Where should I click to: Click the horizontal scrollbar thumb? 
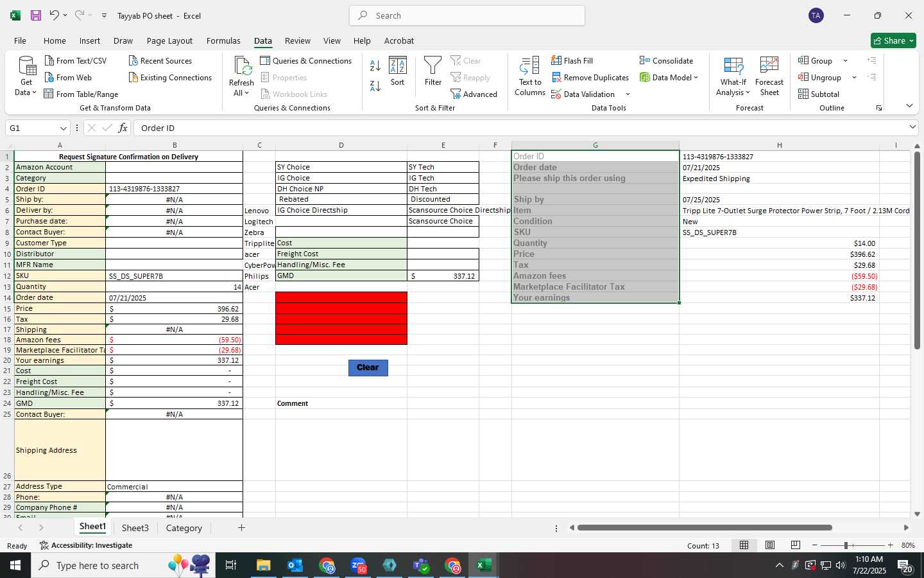705,528
